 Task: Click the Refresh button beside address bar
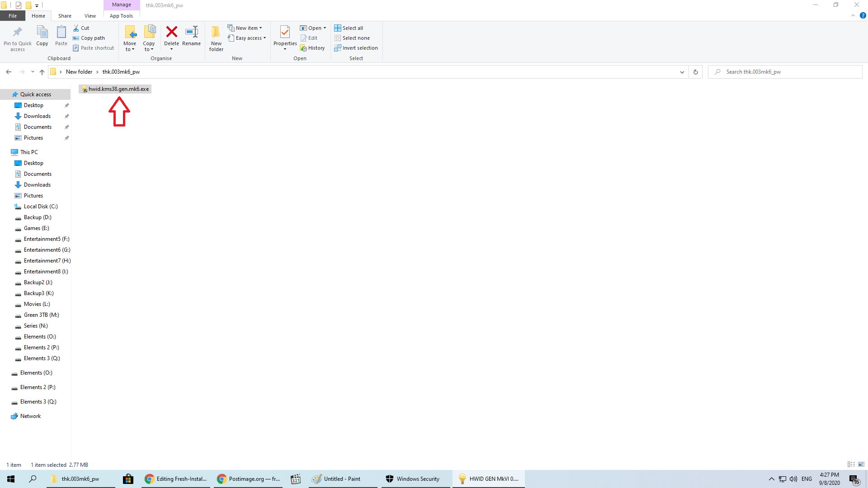pyautogui.click(x=696, y=72)
